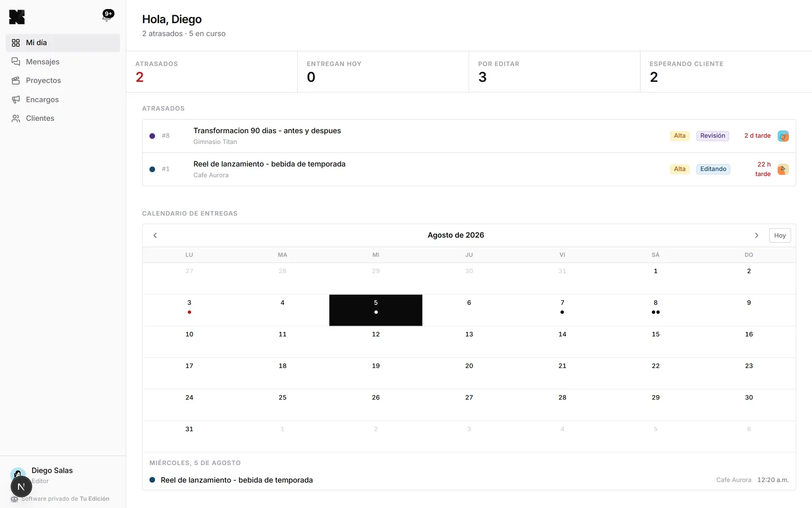Open the Esperando cliente summary card
Screen dimensions: 812x508
(x=726, y=72)
